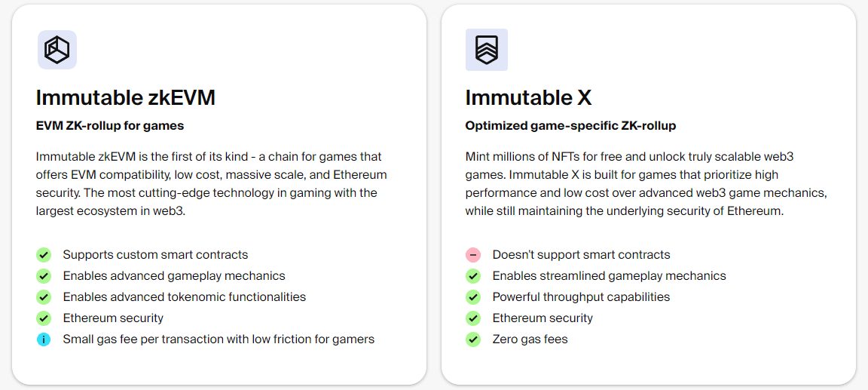Open the Immutable zkEVM heading

click(x=126, y=97)
